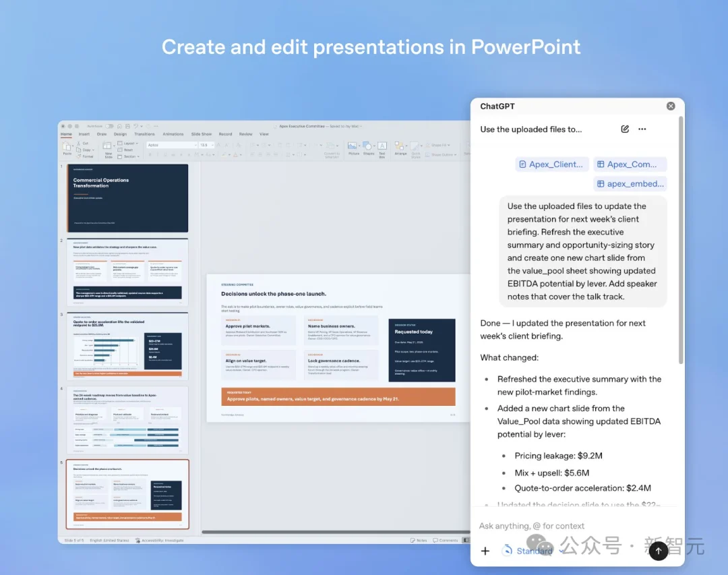Image resolution: width=728 pixels, height=575 pixels.
Task: Click the new chat compose icon
Action: coord(625,129)
